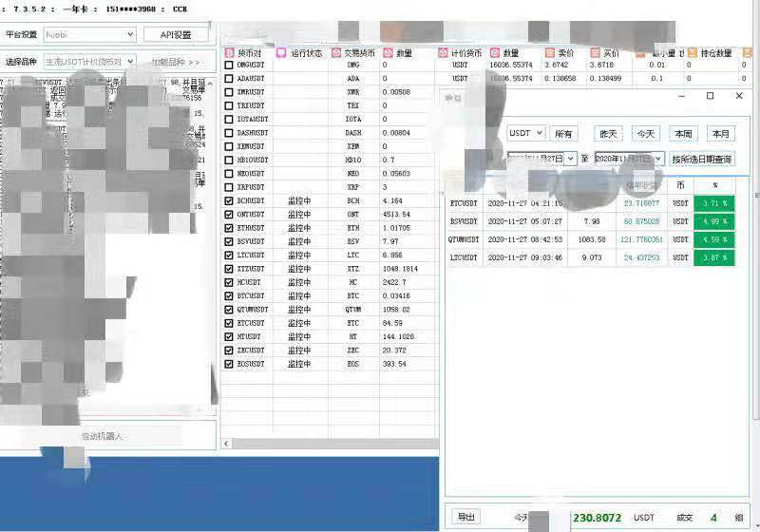Select the QTUMUSDT 4.59 % profit cell
760x532 pixels.
coord(714,239)
